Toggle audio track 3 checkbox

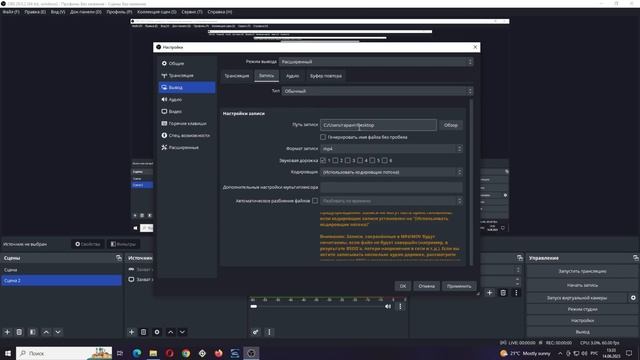coord(348,160)
